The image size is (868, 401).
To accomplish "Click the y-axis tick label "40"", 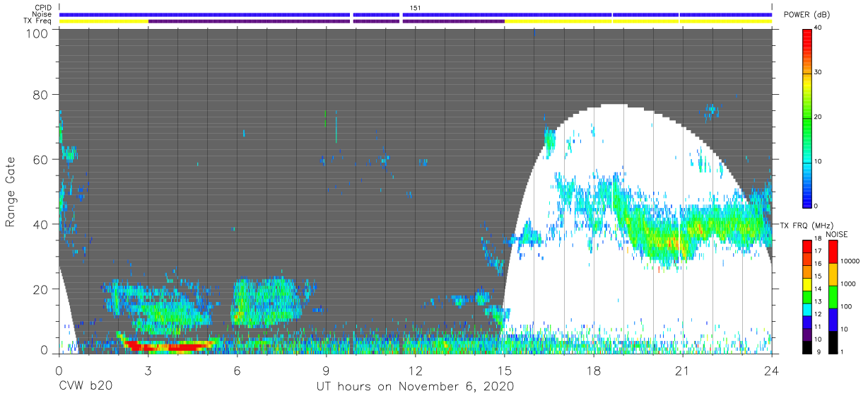I will click(x=41, y=224).
